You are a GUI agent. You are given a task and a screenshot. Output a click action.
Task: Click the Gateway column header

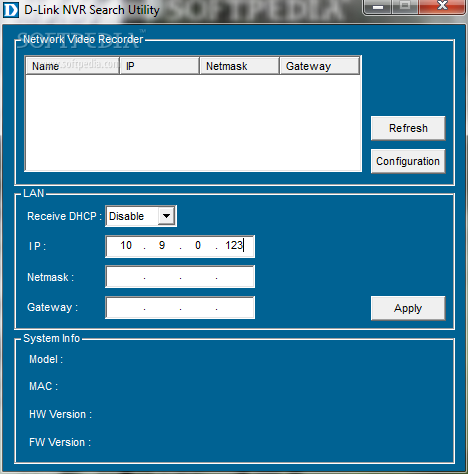point(319,66)
